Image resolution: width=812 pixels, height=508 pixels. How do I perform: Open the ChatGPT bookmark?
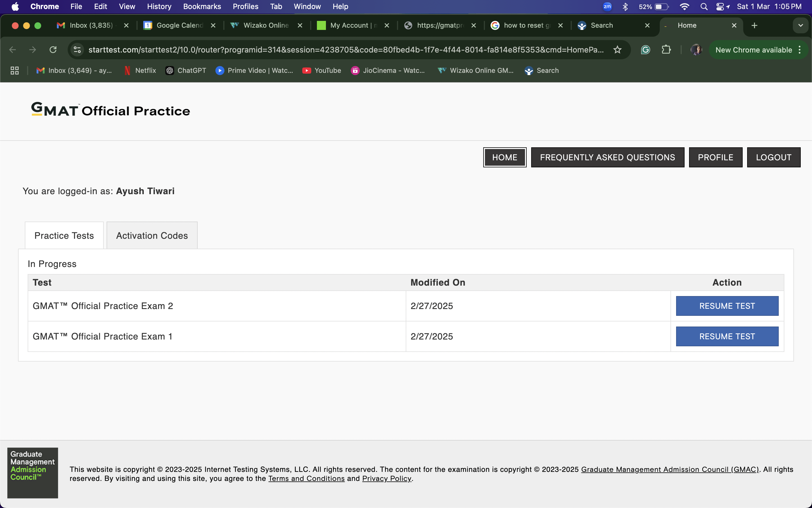[186, 71]
